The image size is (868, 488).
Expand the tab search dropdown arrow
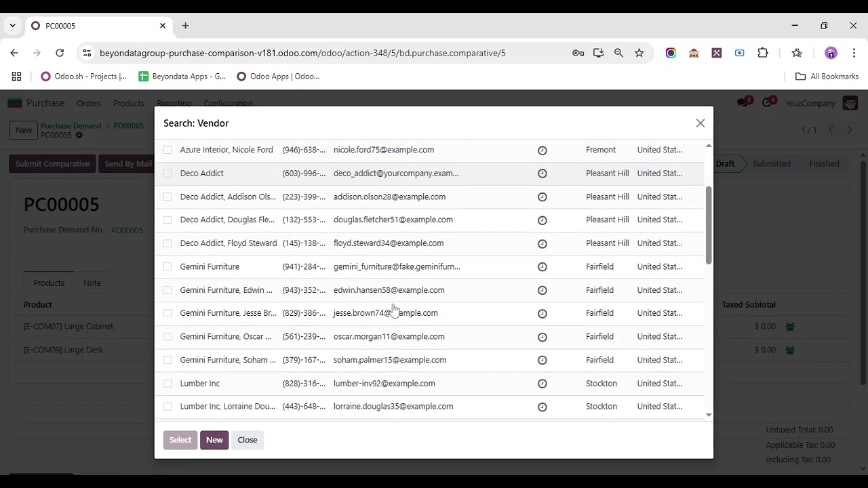point(12,26)
